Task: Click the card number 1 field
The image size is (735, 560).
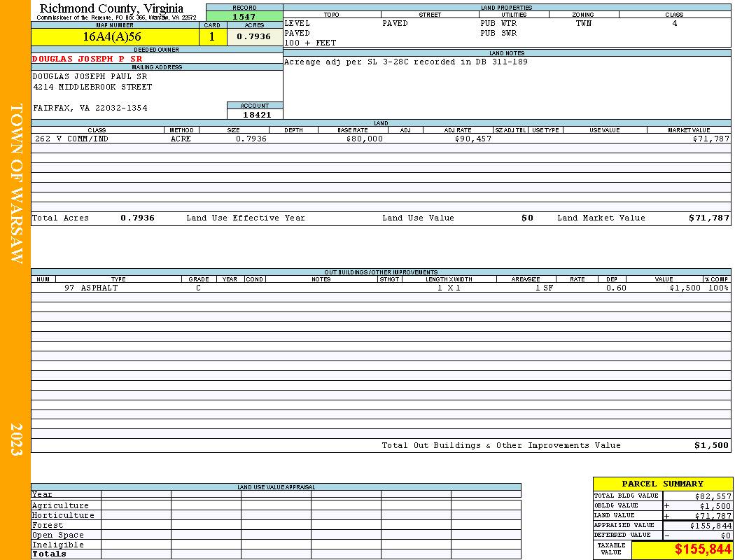Action: point(212,36)
